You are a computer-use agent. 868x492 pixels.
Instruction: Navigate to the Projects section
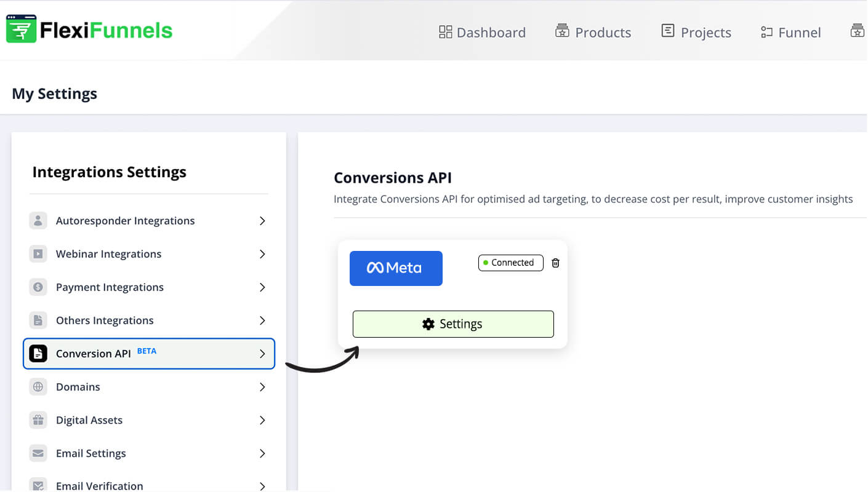click(696, 32)
